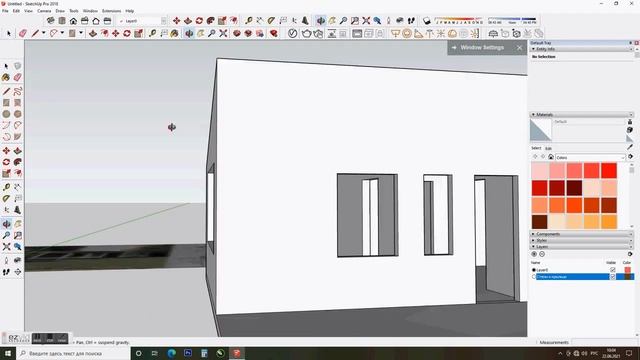Screen dimensions: 640x360
Task: Open dropdown arrow beside the shape tool
Action: (x=81, y=33)
